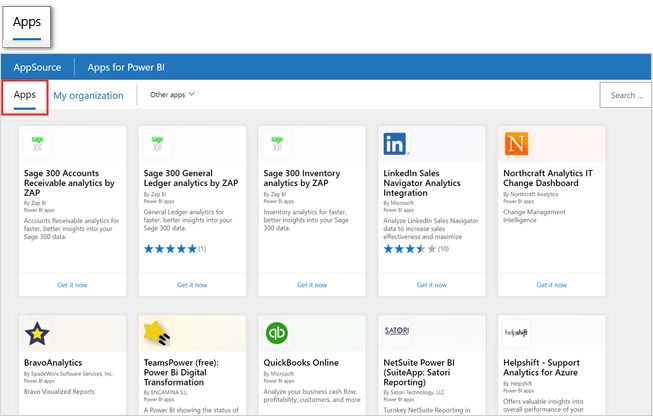Switch to the My organization tab

[88, 96]
